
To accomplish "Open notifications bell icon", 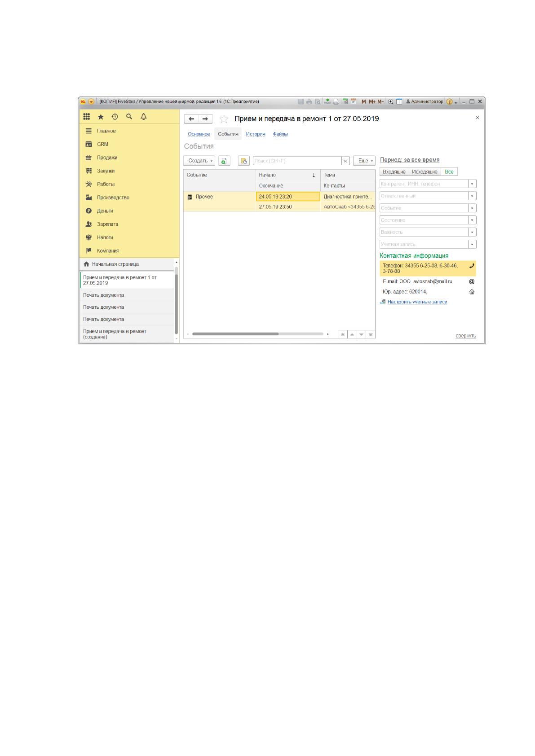I will coord(144,117).
